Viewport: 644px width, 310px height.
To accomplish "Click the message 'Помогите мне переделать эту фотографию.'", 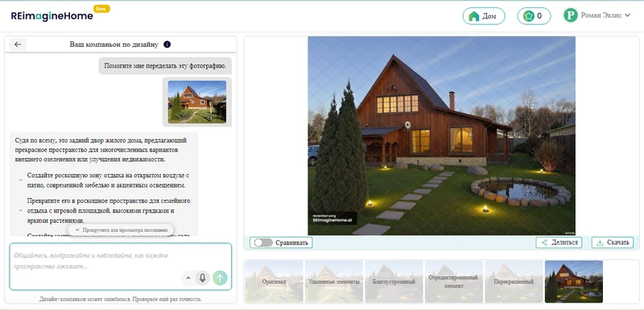I will pos(165,66).
